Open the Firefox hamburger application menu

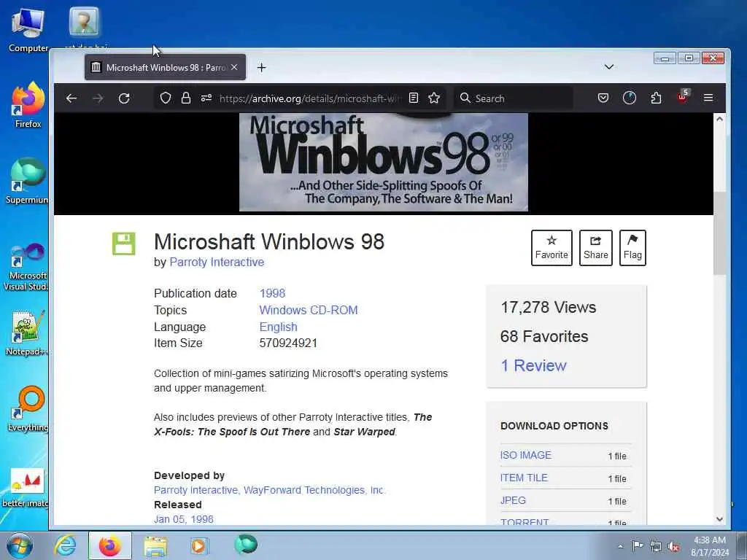pos(708,98)
